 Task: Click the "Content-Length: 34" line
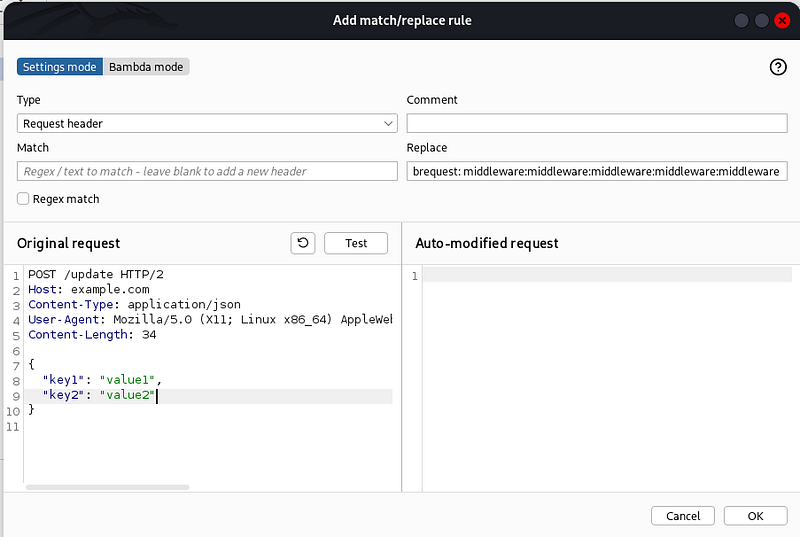pos(92,335)
